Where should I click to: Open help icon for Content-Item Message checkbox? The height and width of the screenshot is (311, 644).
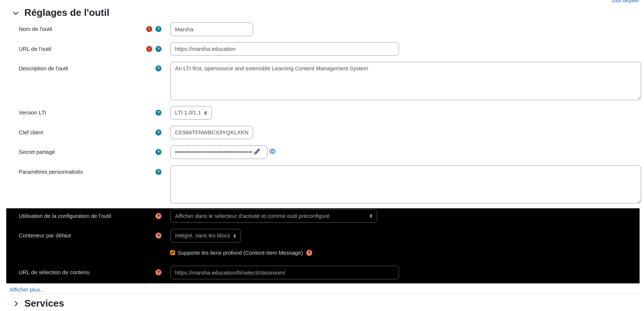[x=309, y=253]
